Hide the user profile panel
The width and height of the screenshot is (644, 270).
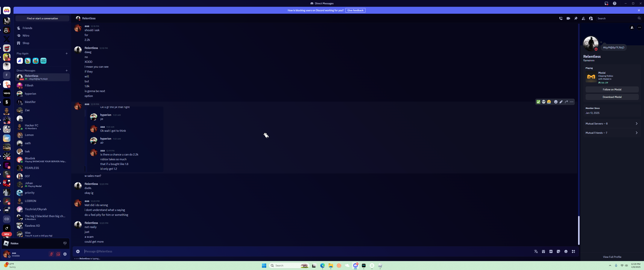[x=591, y=18]
